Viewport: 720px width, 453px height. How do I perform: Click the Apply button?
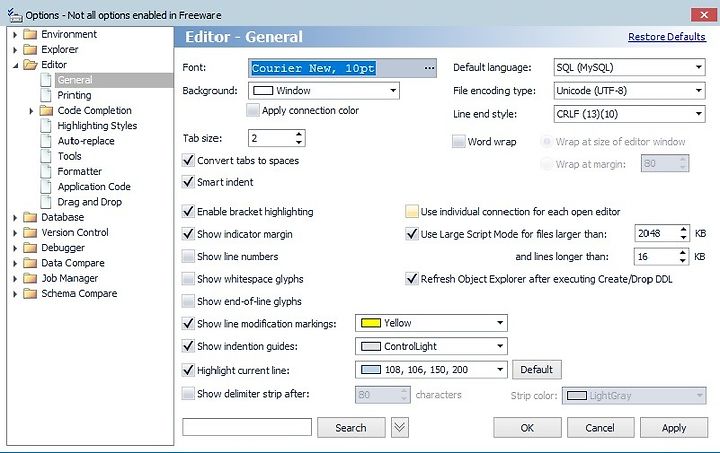click(674, 428)
